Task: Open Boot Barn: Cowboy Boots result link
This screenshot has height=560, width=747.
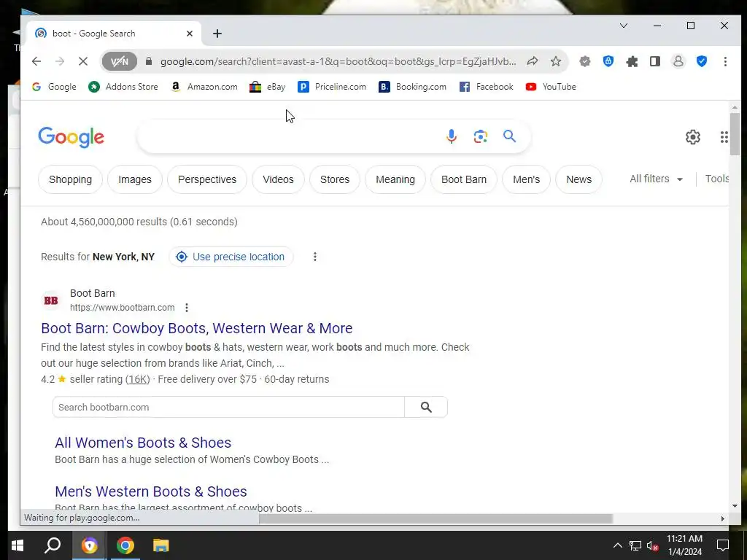Action: click(x=197, y=328)
